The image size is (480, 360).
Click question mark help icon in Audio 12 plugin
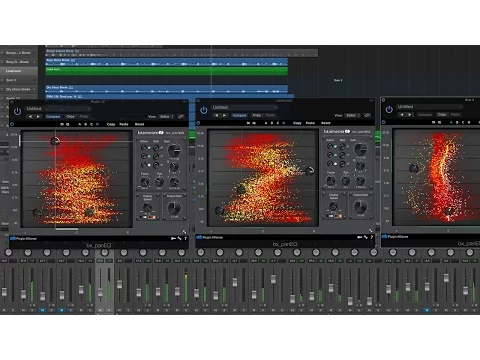185,238
